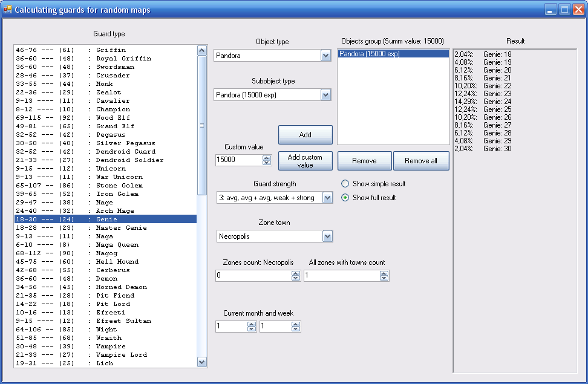The image size is (588, 384).
Task: Select Pandora (15000 exp) in Objects group
Action: [393, 54]
